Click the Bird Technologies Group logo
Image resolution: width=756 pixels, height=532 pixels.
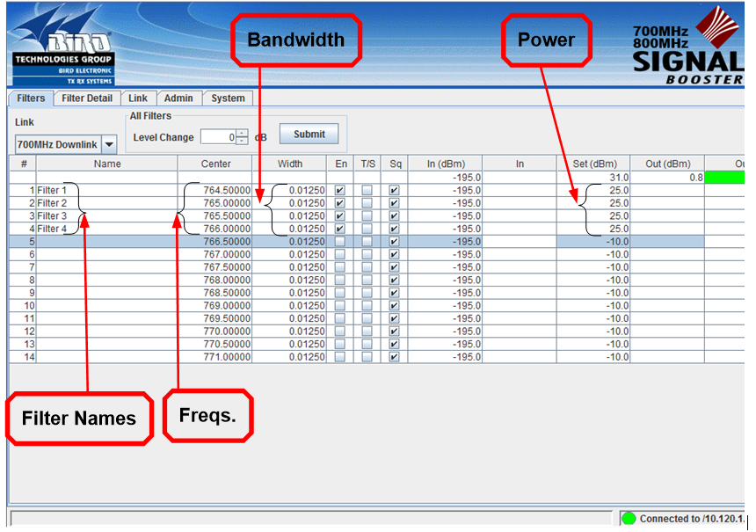[62, 46]
